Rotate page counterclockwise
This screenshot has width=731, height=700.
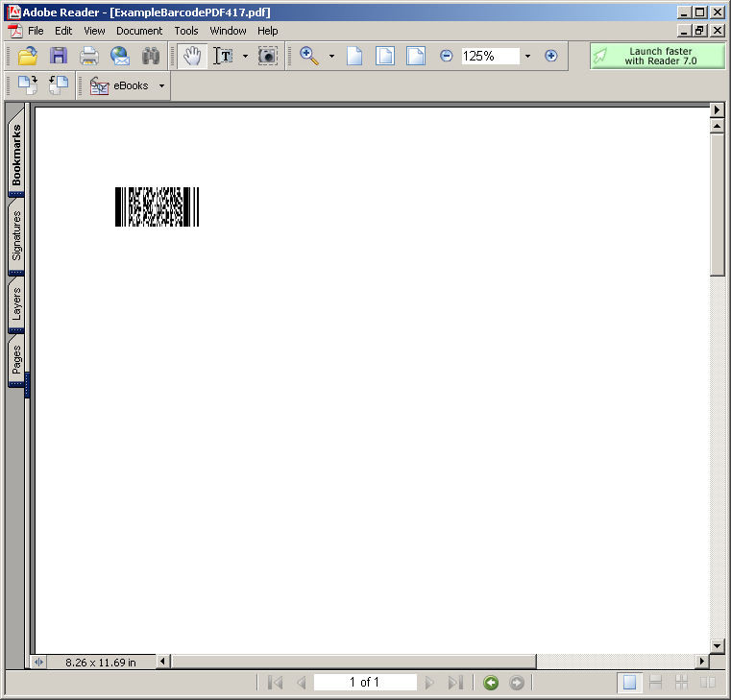click(x=59, y=85)
